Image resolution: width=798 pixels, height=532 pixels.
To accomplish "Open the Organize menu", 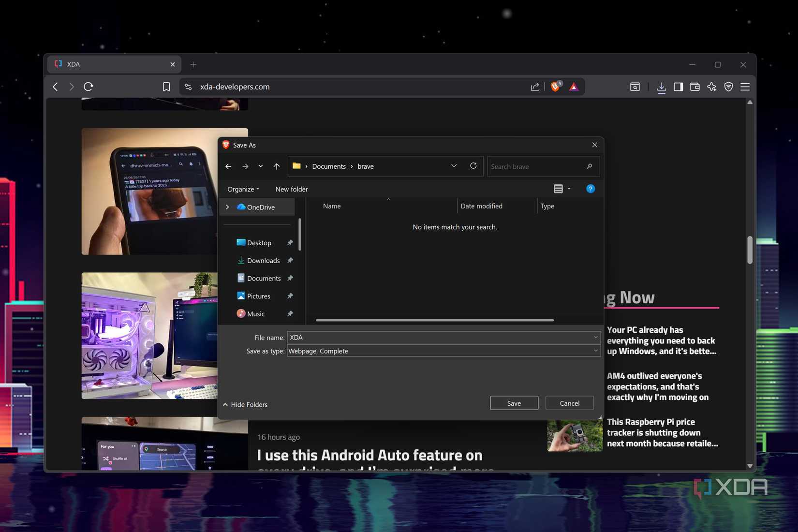I will pyautogui.click(x=243, y=189).
